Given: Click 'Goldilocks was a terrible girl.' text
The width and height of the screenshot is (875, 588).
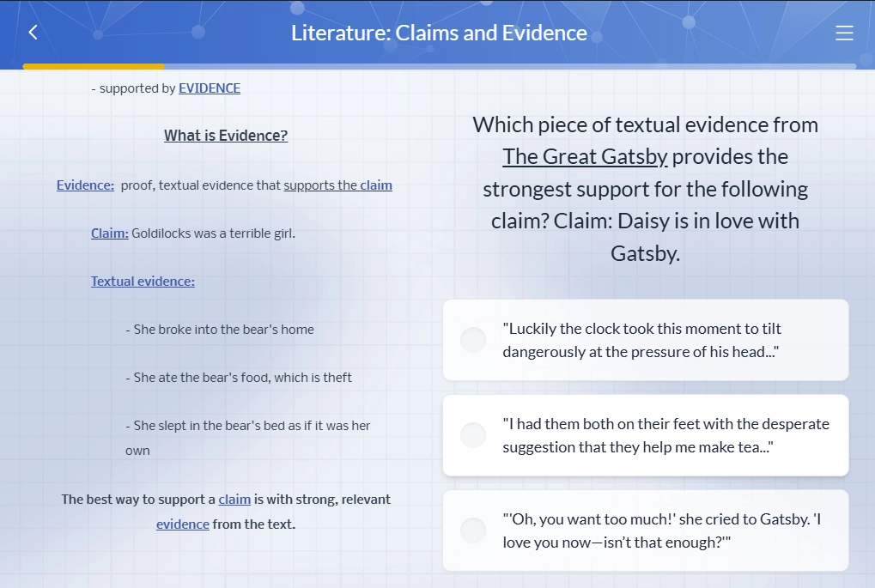Looking at the screenshot, I should (213, 233).
